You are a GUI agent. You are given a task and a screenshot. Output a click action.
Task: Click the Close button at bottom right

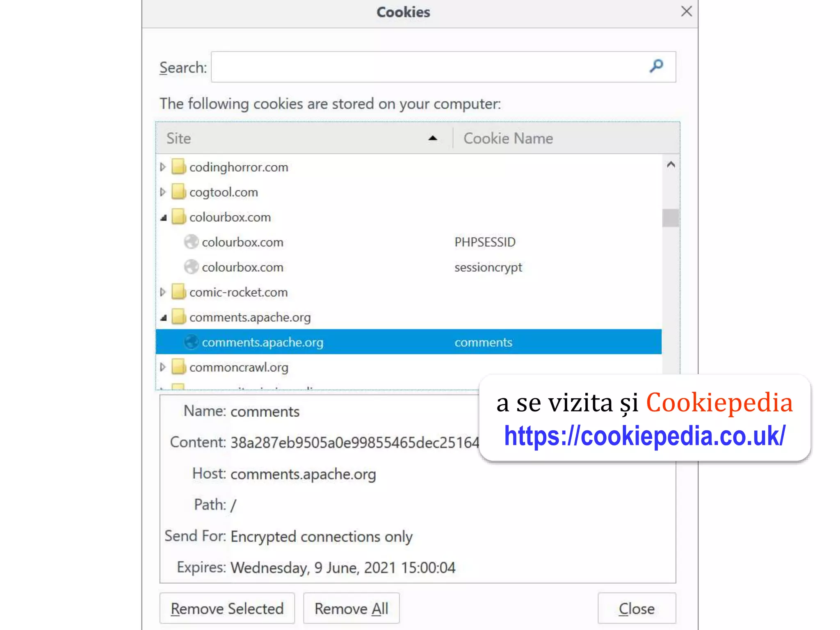636,609
